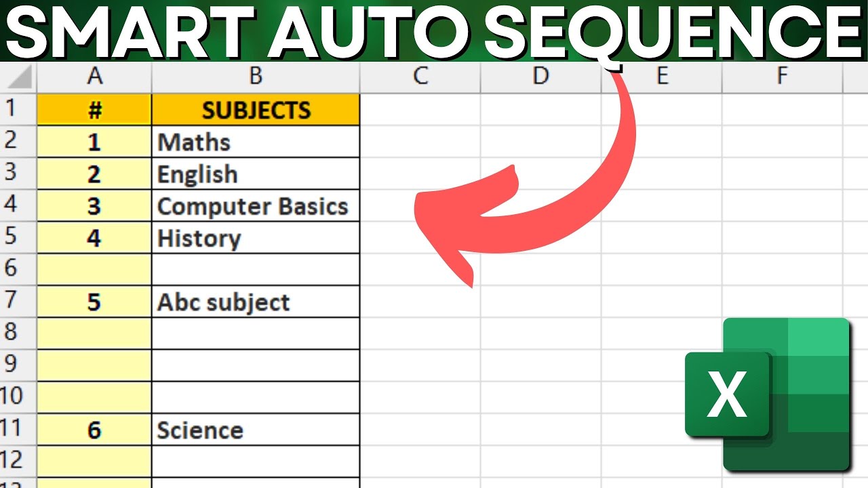Select the 'Computer Basics' cell
This screenshot has width=868, height=488.
pos(256,205)
